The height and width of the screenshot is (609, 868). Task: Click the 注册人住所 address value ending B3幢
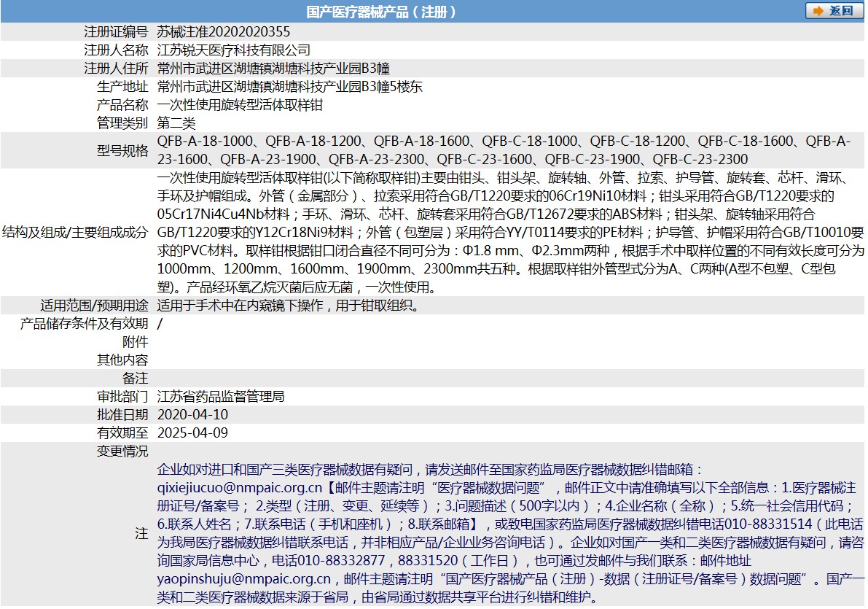(273, 68)
